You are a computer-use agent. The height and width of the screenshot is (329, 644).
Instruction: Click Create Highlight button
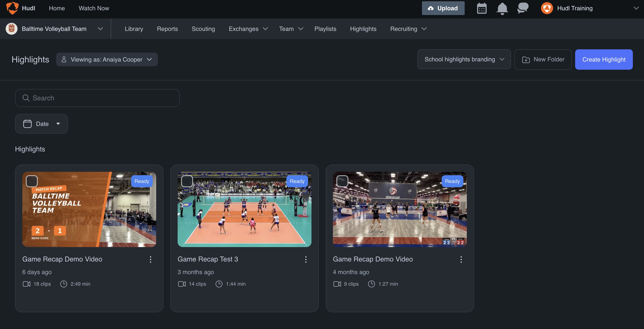click(x=604, y=59)
